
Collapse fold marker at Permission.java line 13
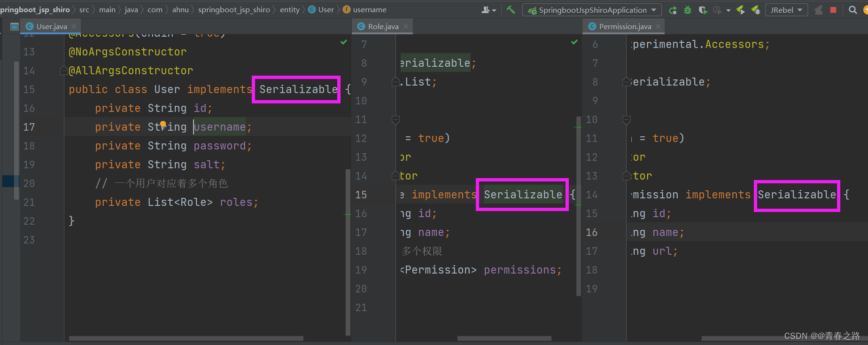coord(626,176)
